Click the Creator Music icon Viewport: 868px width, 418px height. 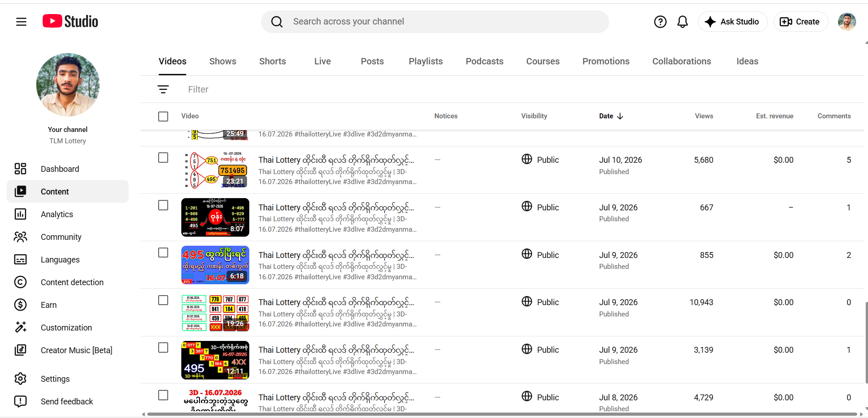pos(20,350)
